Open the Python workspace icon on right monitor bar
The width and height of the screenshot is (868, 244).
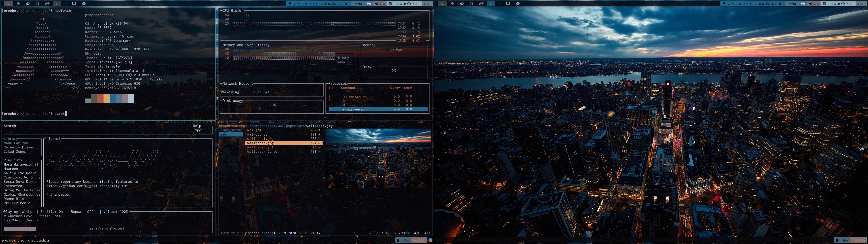452,4
